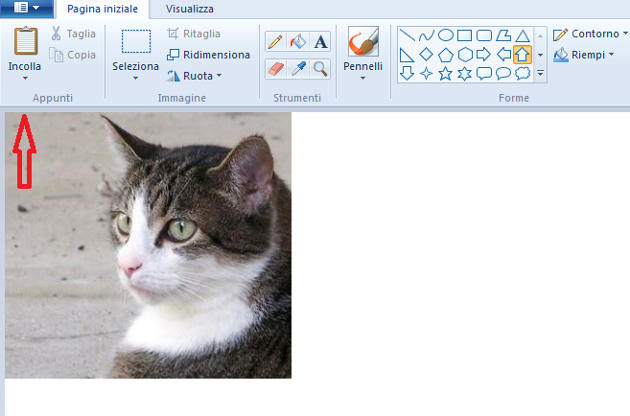Click the Taglia scissors button
The height and width of the screenshot is (416, 630).
[73, 34]
